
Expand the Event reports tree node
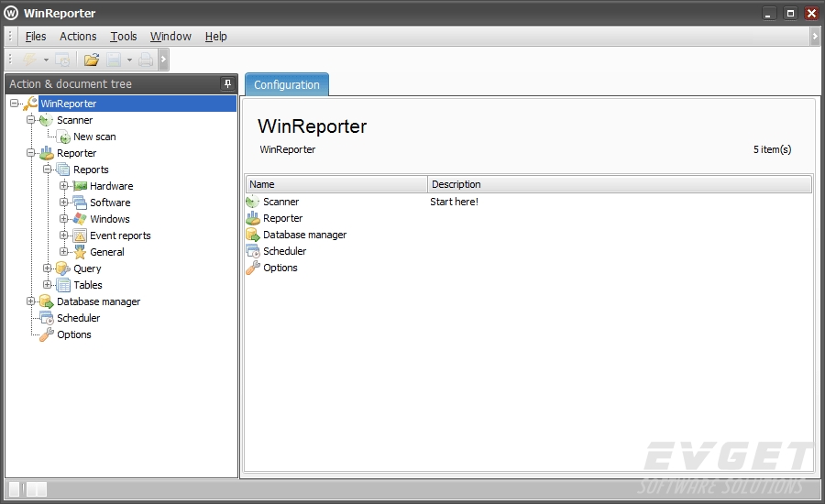[63, 235]
